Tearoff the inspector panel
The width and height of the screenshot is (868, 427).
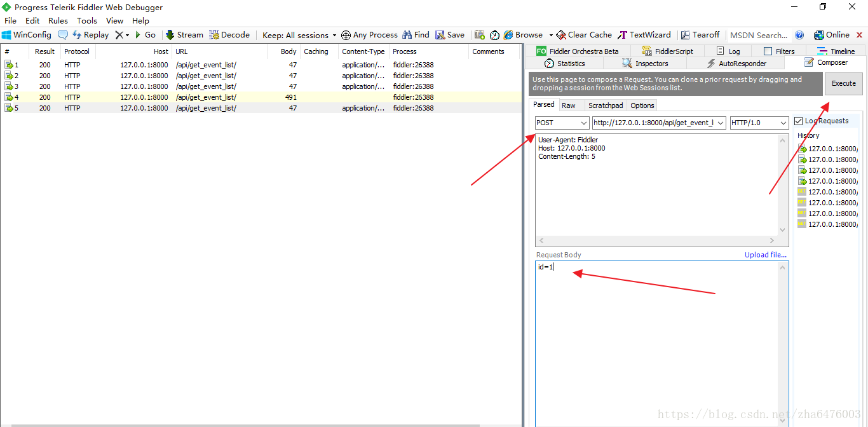[x=700, y=35]
